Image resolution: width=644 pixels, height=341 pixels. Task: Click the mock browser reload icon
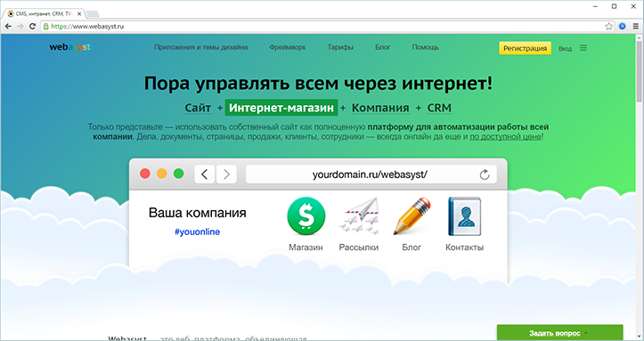pos(485,175)
